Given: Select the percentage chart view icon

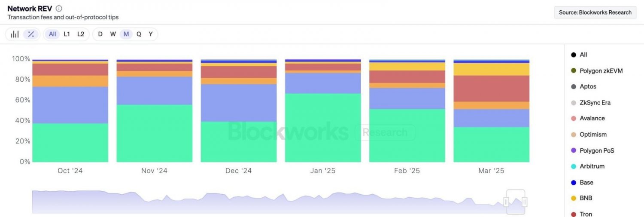Looking at the screenshot, I should tap(31, 34).
